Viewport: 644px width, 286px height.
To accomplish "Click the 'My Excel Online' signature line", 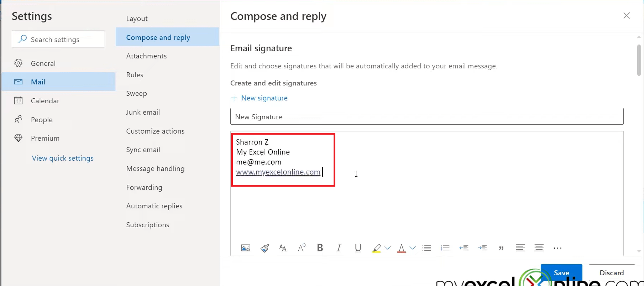I will coord(263,152).
